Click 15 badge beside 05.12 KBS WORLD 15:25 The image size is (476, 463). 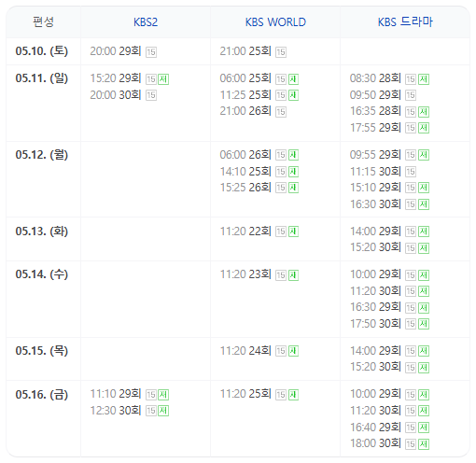pos(281,188)
